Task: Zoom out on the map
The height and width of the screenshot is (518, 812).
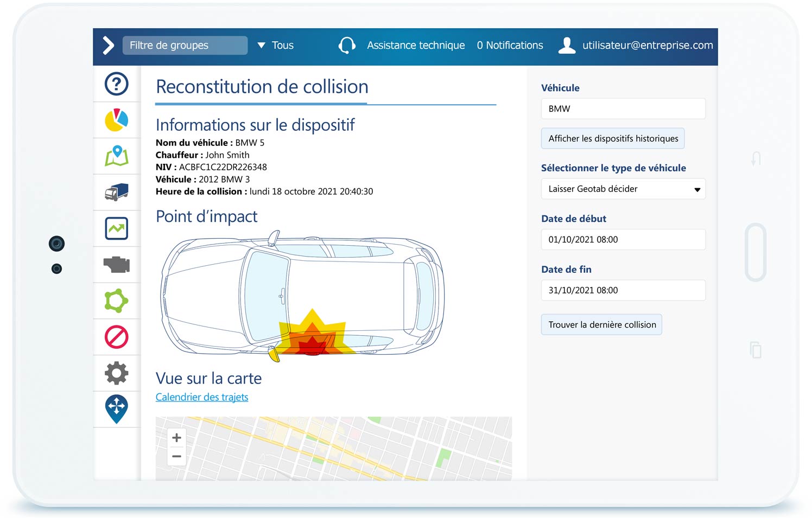Action: click(176, 457)
